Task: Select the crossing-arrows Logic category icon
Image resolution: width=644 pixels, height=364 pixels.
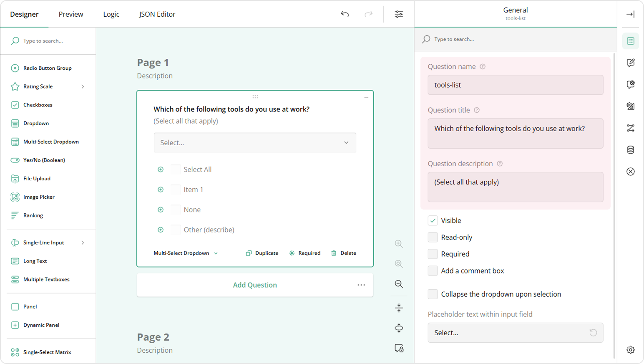Action: [630, 128]
